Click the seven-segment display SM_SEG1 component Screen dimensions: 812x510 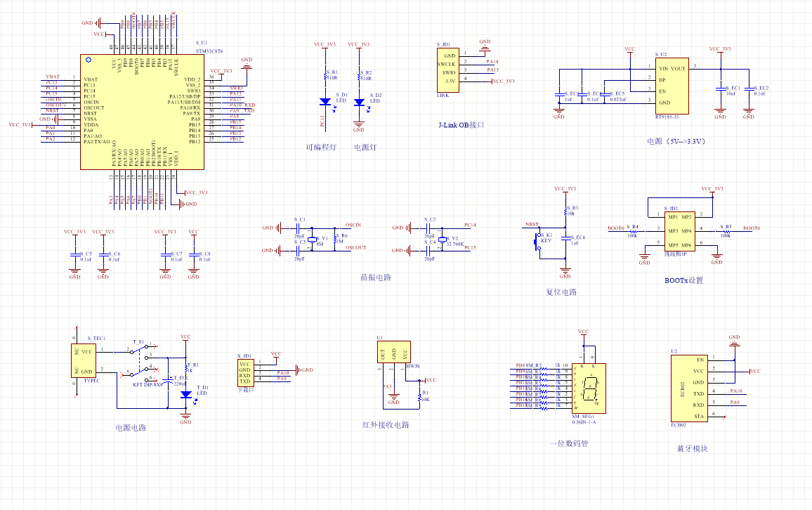tap(589, 388)
